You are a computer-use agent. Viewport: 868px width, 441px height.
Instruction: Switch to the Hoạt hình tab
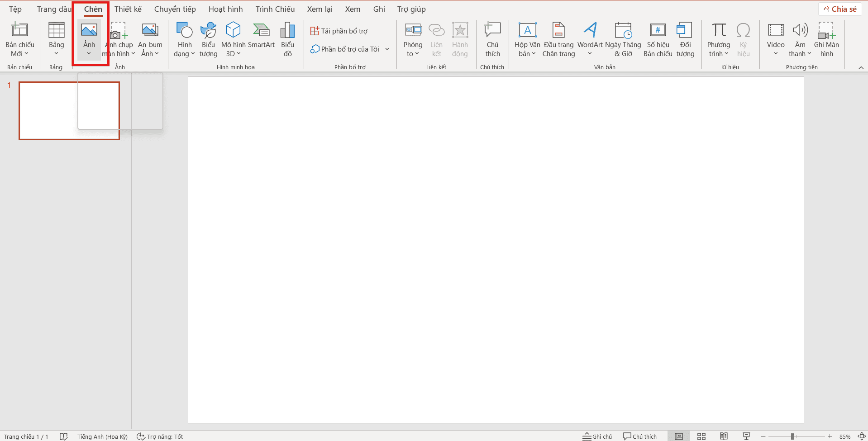tap(225, 9)
